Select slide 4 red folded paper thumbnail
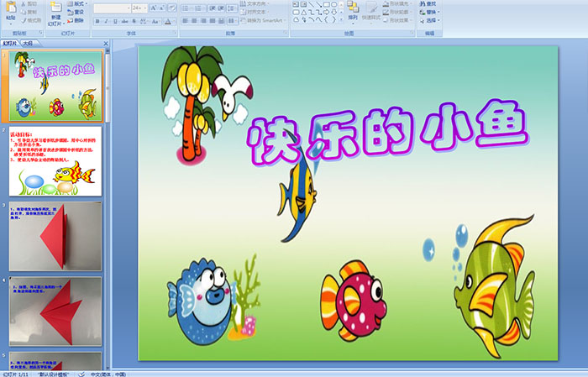Screen dimensions: 588x377 (x=55, y=311)
